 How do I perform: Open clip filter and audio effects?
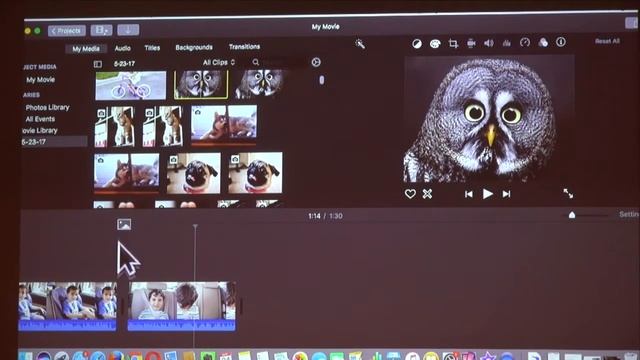(543, 42)
